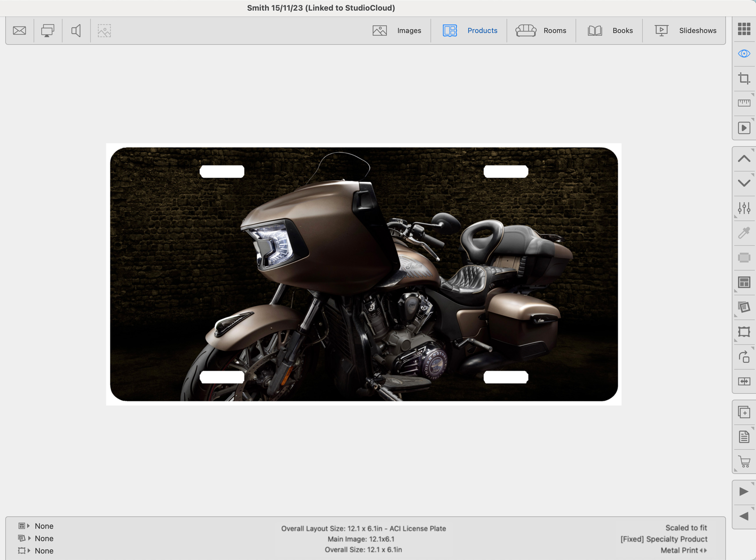Image resolution: width=756 pixels, height=560 pixels.
Task: Switch to the Slideshows tab
Action: (685, 31)
